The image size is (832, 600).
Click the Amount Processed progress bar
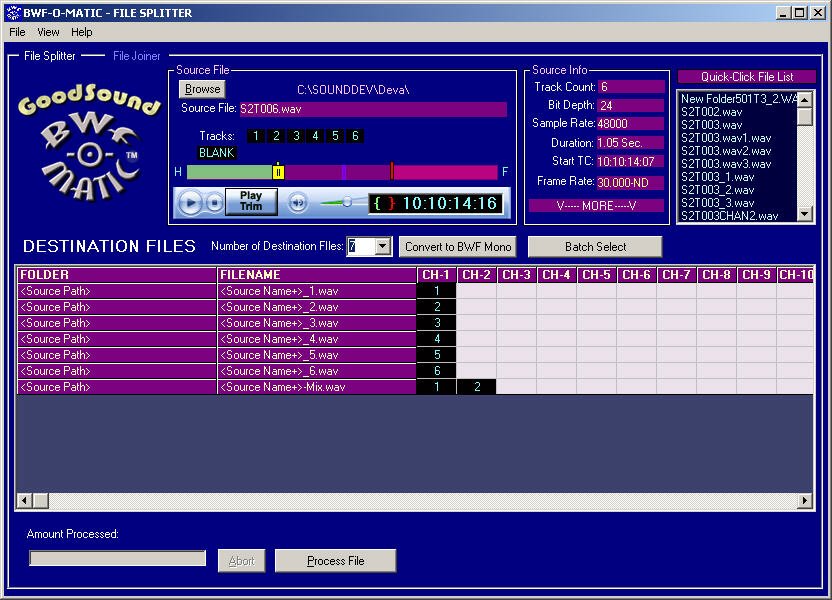point(118,558)
